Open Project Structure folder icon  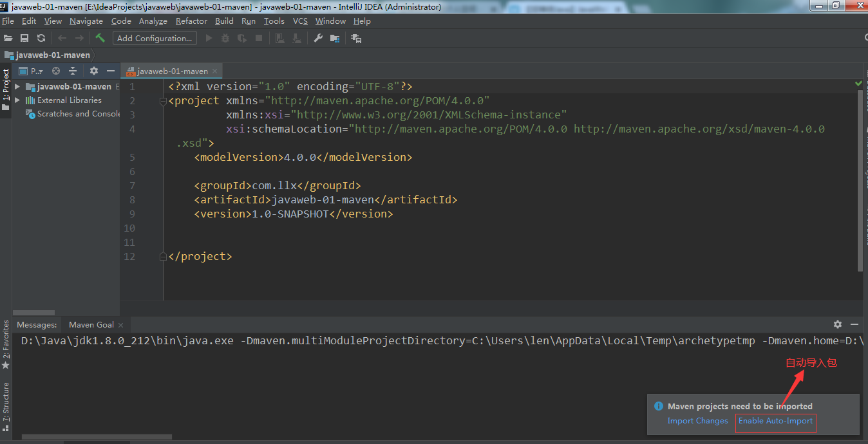point(335,38)
